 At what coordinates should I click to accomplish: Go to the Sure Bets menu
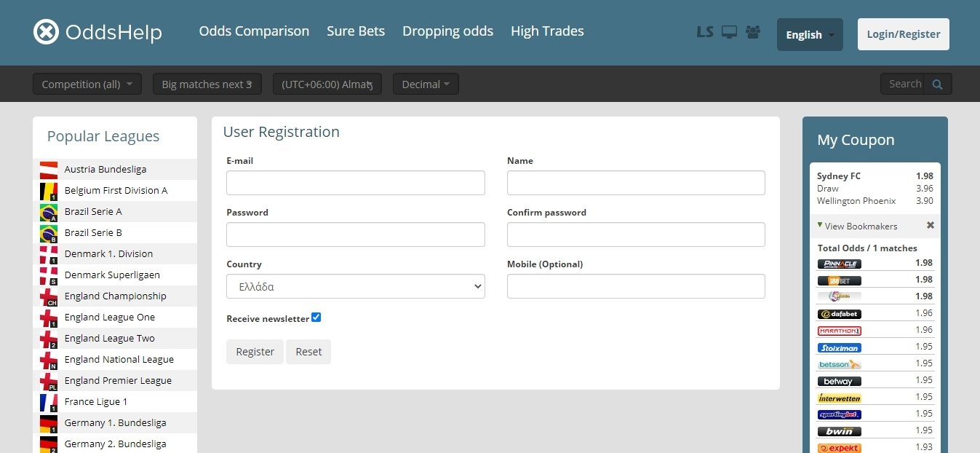tap(356, 31)
